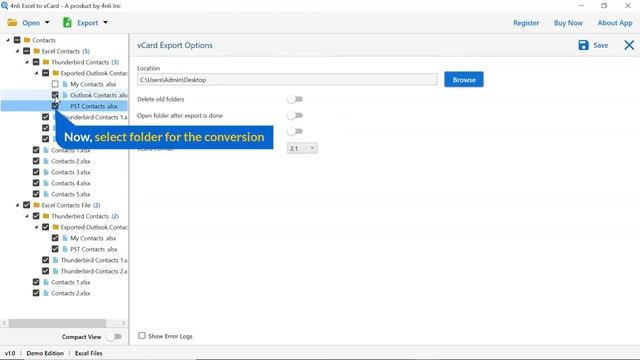
Task: Click the Save text button
Action: [600, 45]
